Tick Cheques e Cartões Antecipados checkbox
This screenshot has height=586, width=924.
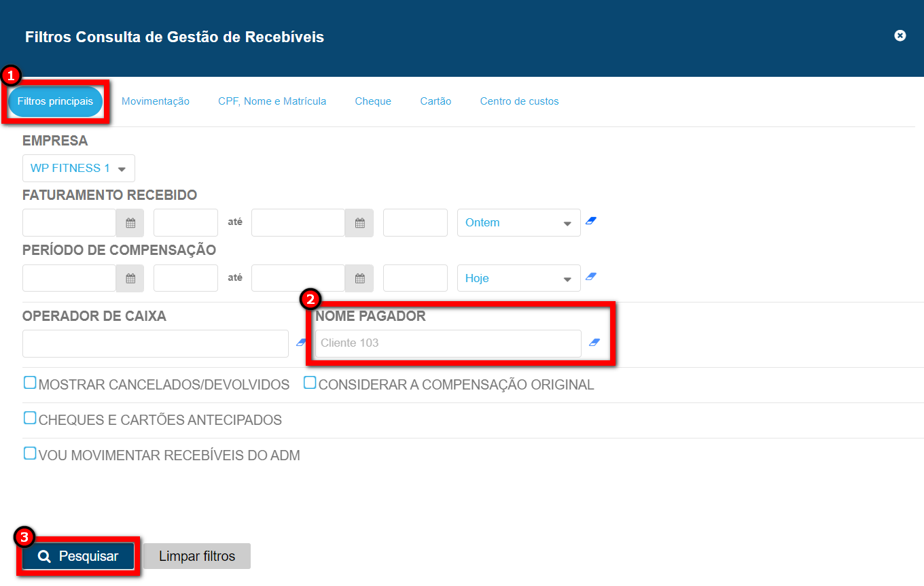point(30,418)
